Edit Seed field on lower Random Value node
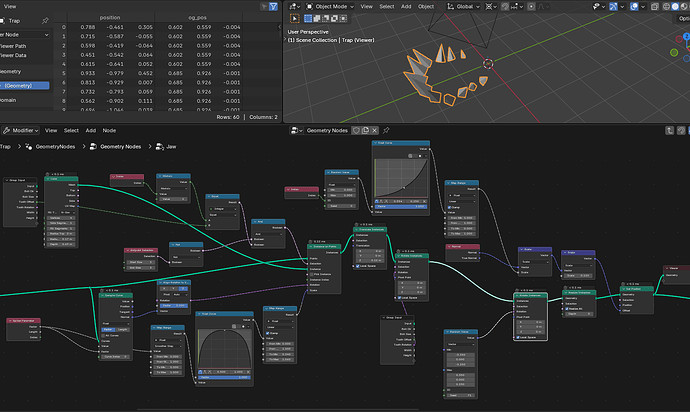The image size is (690, 412). [x=461, y=395]
